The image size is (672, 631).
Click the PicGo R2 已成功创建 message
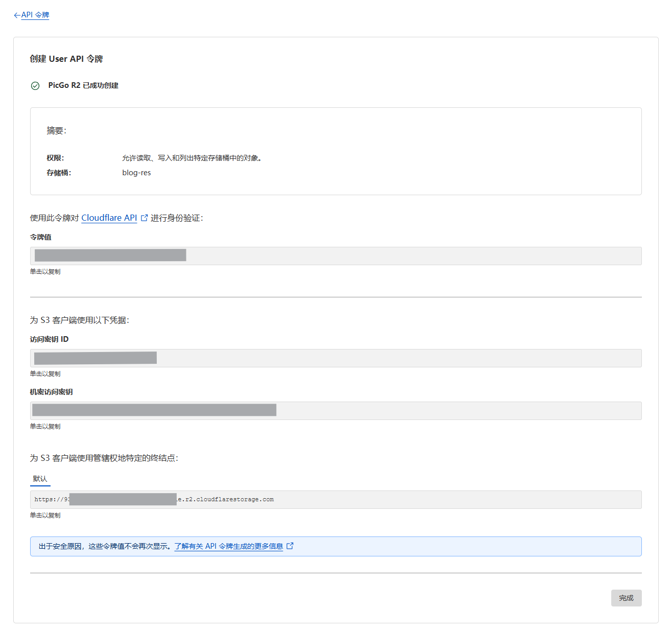pyautogui.click(x=83, y=85)
